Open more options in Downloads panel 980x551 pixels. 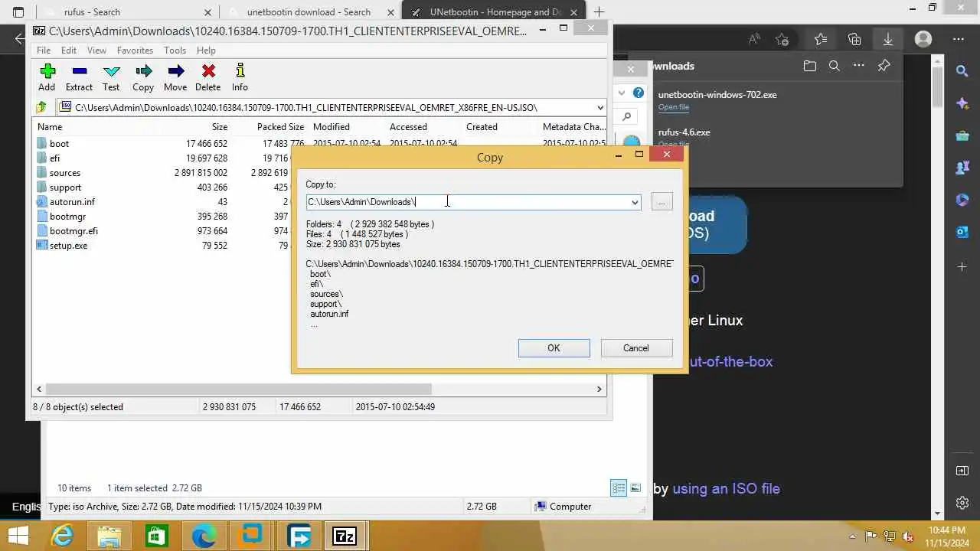[x=859, y=66]
